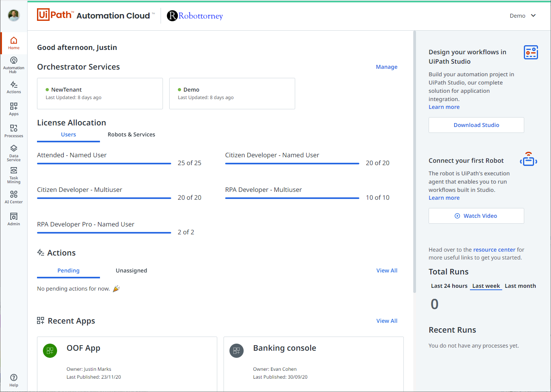Screen dimensions: 551x392
Task: Click the Actions section lightning icon
Action: 41,252
